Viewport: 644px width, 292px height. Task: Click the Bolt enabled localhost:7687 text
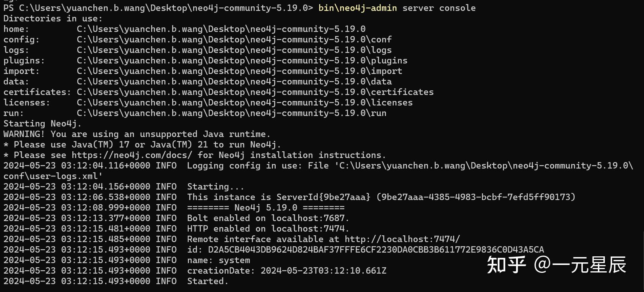[x=268, y=218]
